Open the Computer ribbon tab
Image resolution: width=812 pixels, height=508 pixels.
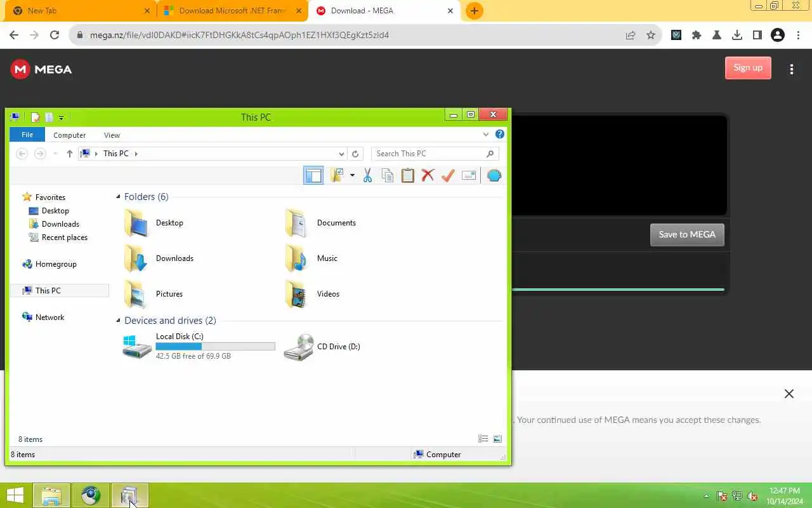tap(70, 135)
